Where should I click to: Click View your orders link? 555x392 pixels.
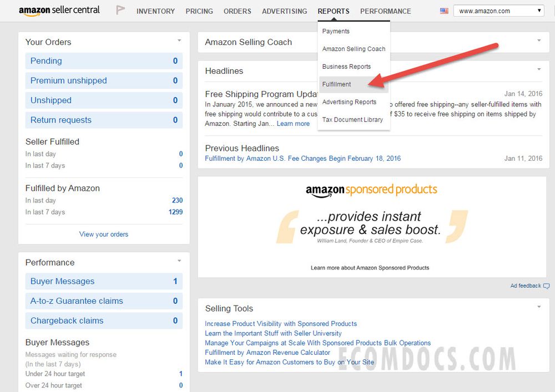point(104,234)
